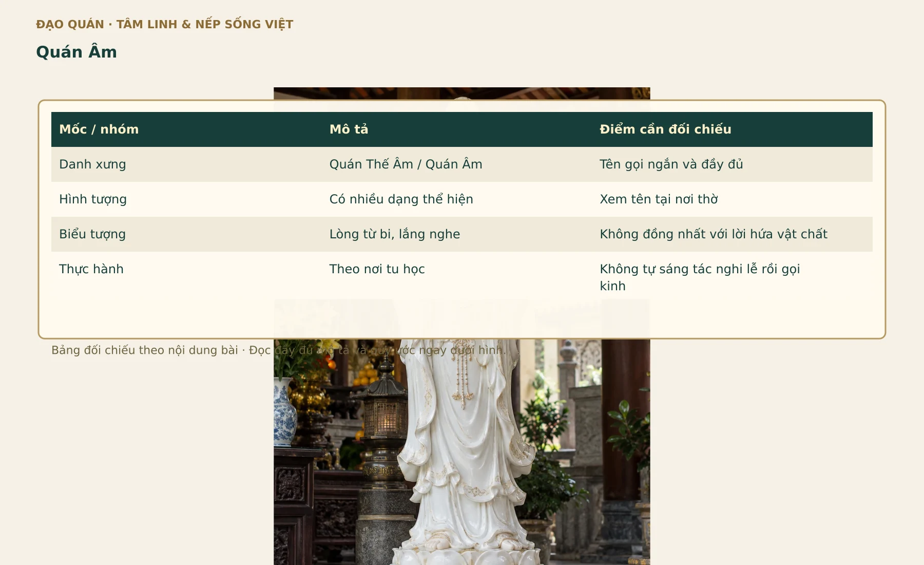Viewport: 924px width, 565px height.
Task: Click the Lòng từ bi, lắng nghe cell
Action: 457,234
